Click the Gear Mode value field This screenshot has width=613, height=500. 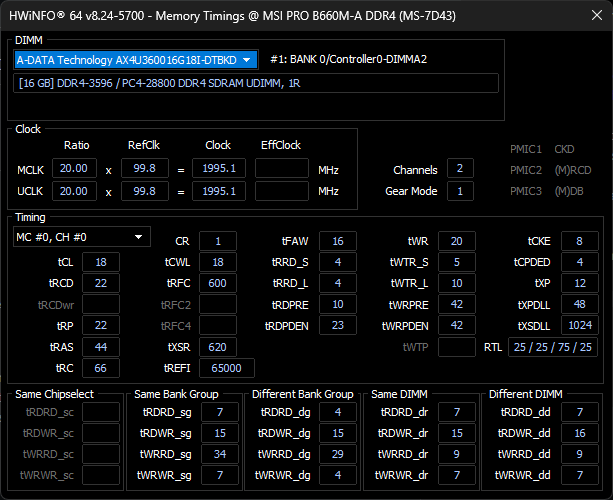pyautogui.click(x=460, y=191)
